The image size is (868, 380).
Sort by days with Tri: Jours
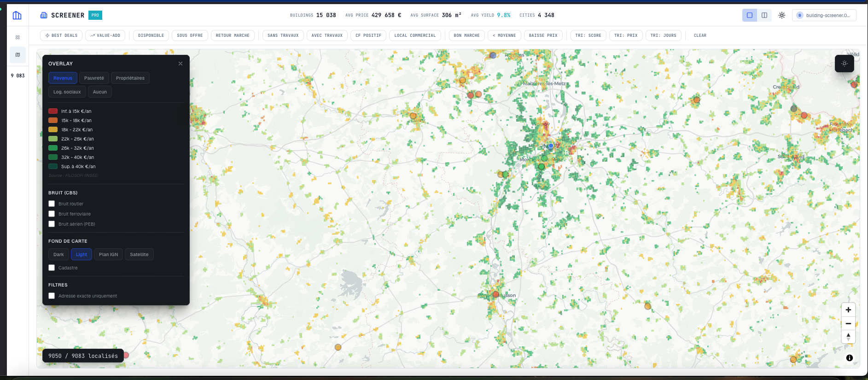[664, 35]
